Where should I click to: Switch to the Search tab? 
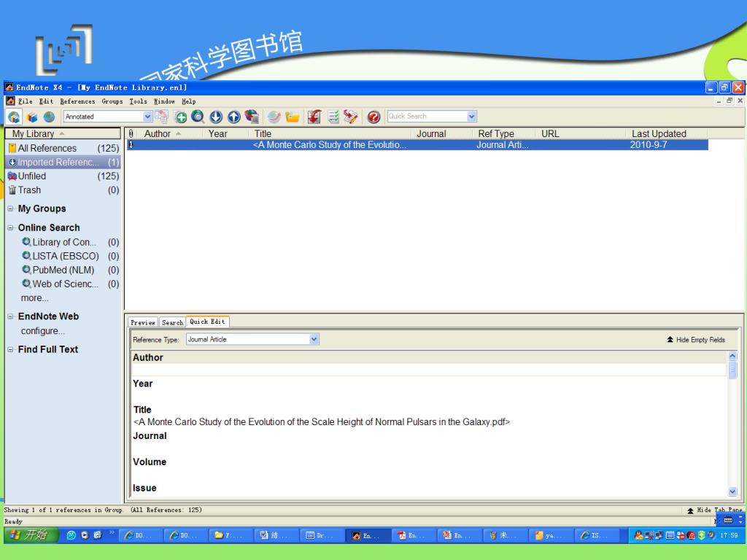pyautogui.click(x=172, y=322)
